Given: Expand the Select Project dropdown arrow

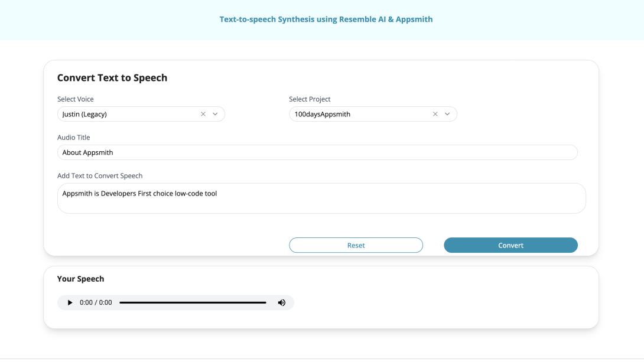Looking at the screenshot, I should 447,113.
